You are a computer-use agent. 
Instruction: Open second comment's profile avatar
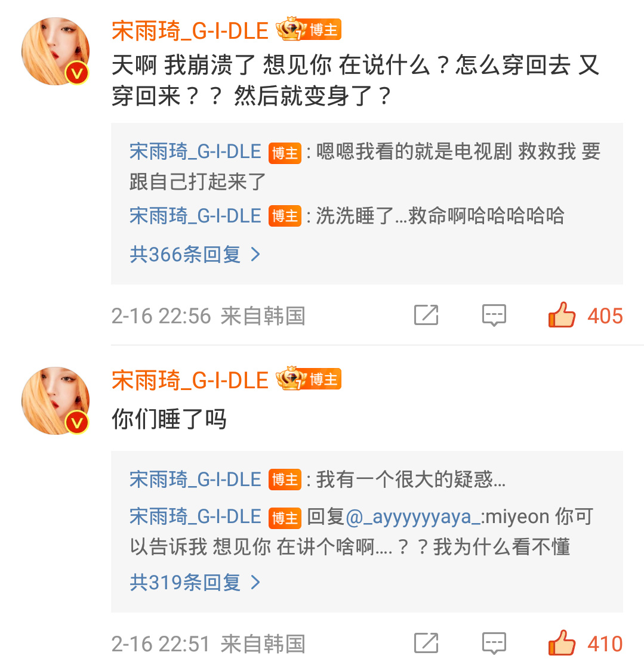(x=56, y=401)
